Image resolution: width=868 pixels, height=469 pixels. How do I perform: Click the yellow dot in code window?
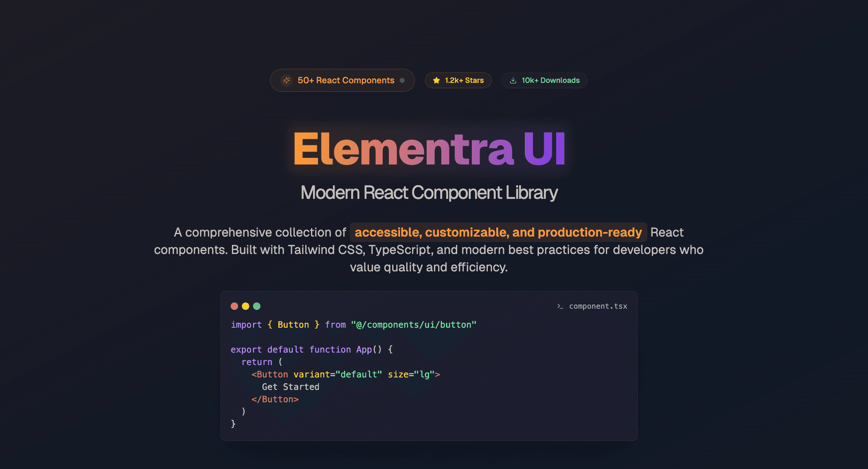click(246, 306)
